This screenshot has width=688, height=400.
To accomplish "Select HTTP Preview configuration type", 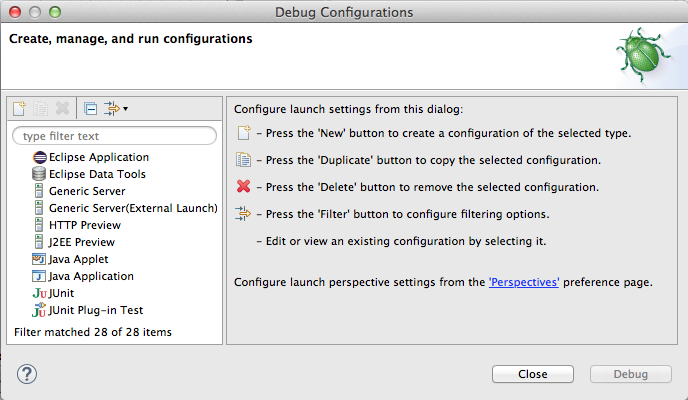I will [82, 225].
